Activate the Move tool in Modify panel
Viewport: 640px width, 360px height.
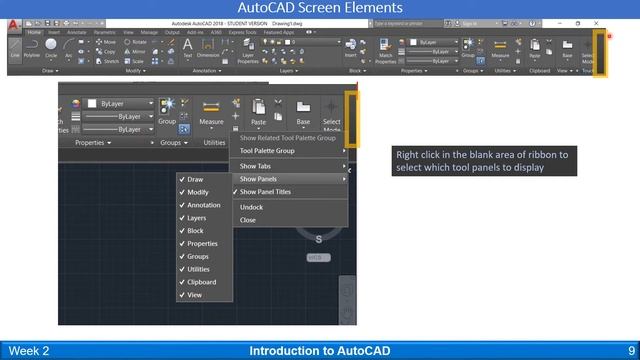[106, 42]
